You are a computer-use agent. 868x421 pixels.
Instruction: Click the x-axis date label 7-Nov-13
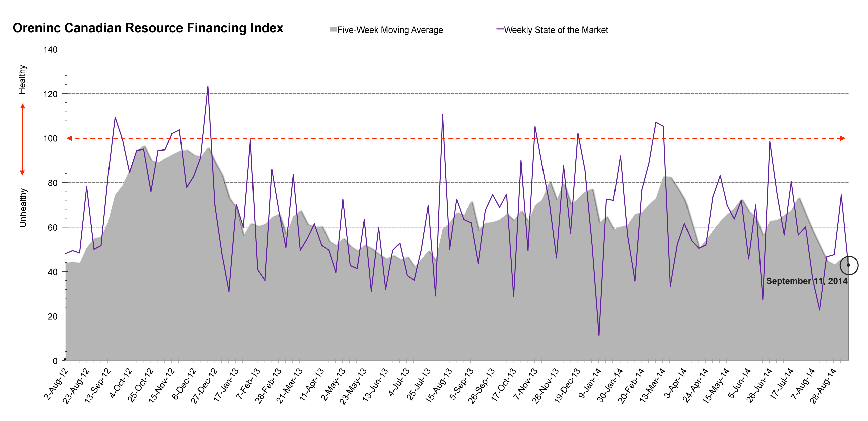pos(526,384)
